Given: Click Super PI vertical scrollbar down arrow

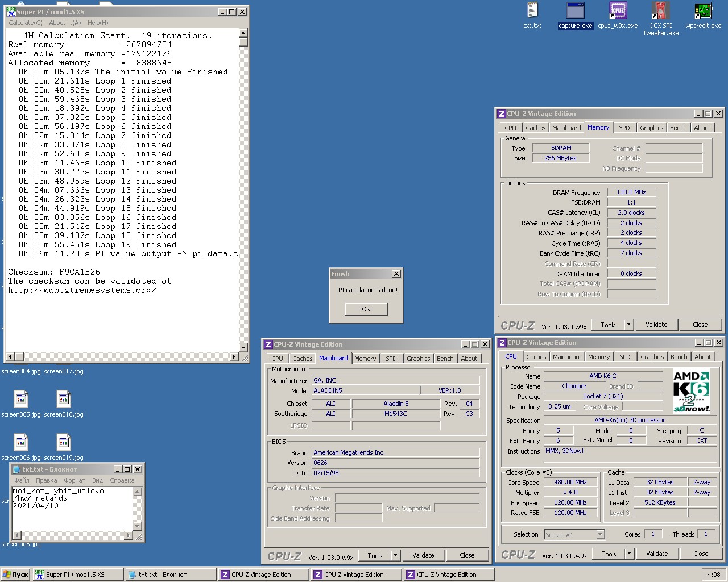Looking at the screenshot, I should (x=243, y=348).
